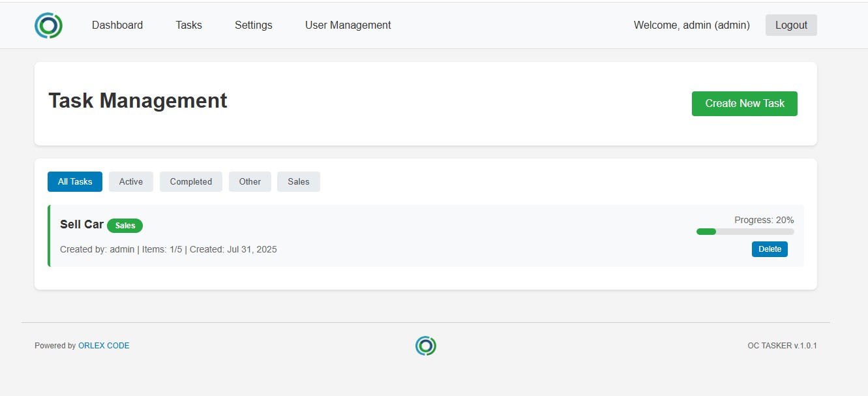Select the All Tasks filter
The image size is (868, 396).
75,182
